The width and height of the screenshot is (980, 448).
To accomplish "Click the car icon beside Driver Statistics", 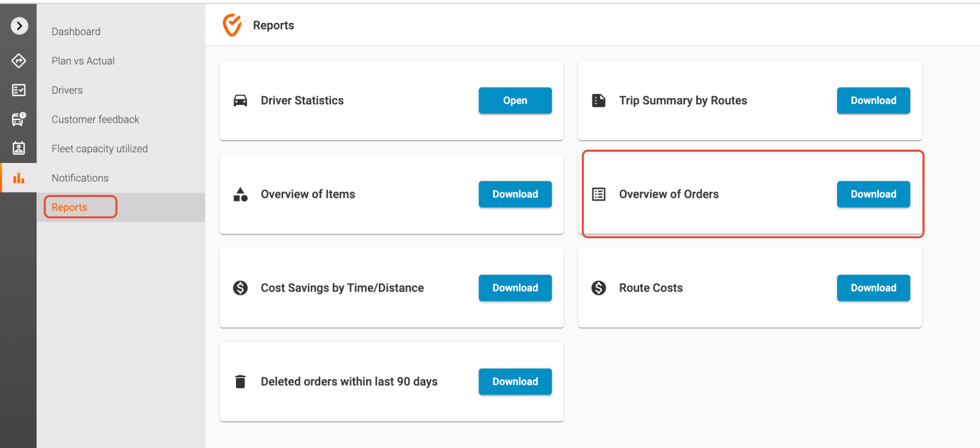I will click(241, 101).
